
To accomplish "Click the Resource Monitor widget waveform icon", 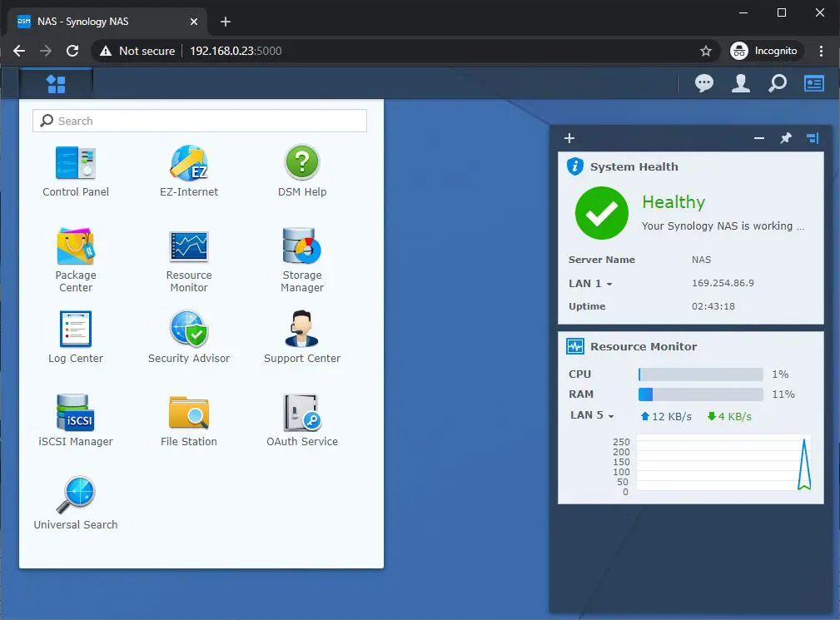I will [575, 346].
